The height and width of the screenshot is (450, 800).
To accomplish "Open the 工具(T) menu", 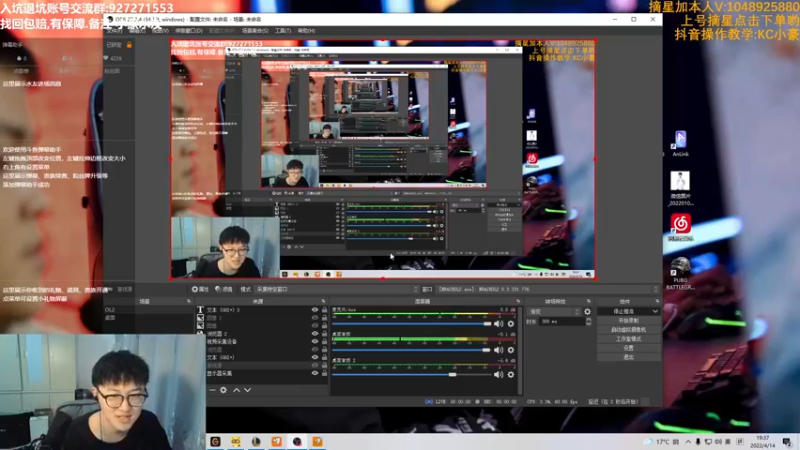I will (283, 31).
